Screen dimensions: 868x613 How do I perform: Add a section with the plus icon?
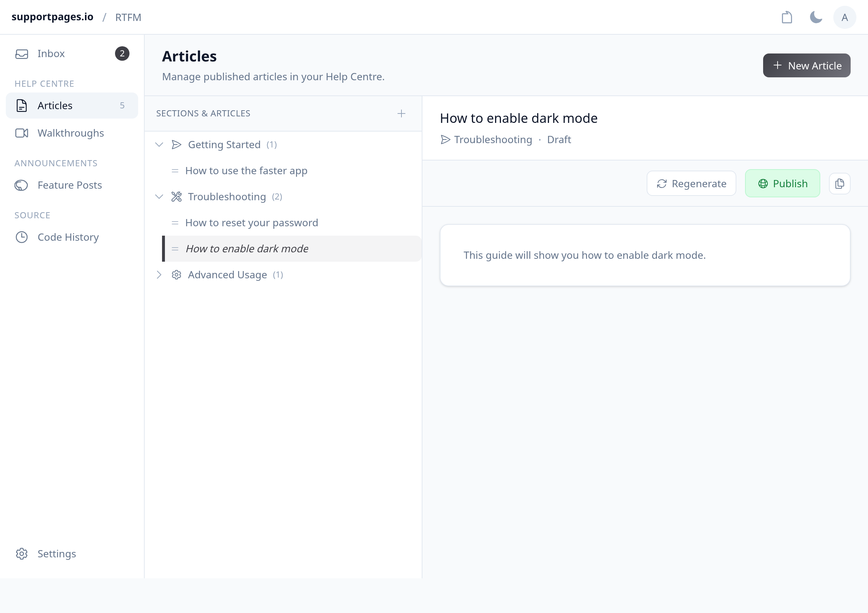pyautogui.click(x=401, y=114)
